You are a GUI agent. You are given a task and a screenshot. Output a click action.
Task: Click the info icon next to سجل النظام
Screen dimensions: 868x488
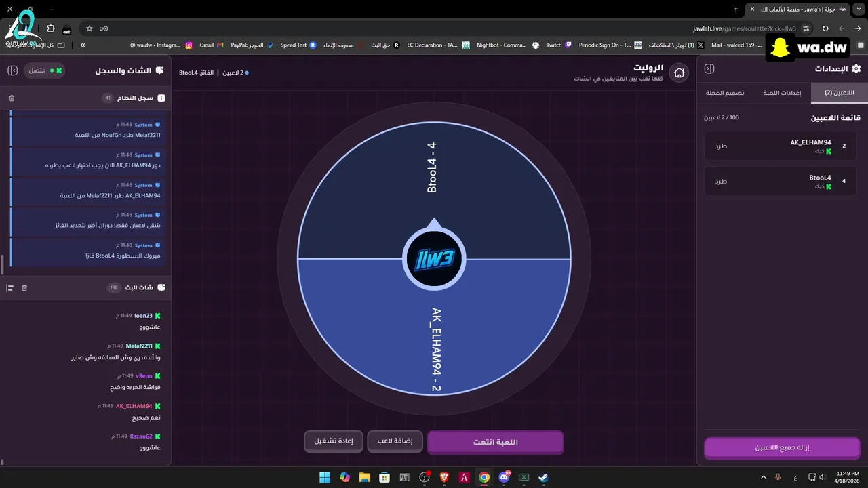(161, 98)
